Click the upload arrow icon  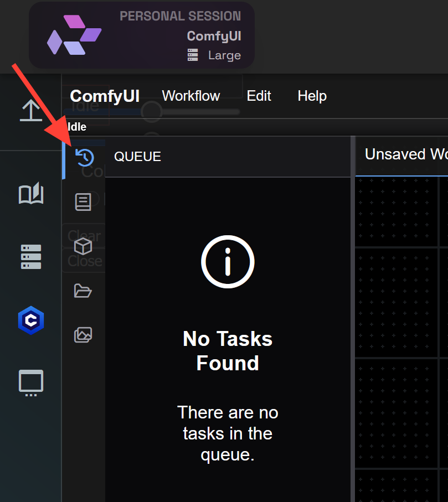tap(31, 110)
